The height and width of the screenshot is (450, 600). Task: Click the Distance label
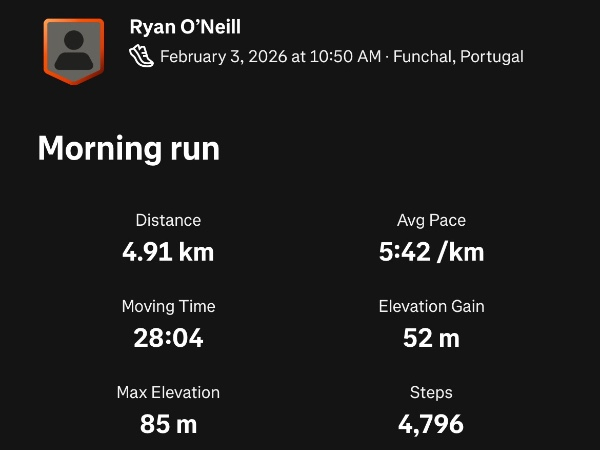[168, 220]
